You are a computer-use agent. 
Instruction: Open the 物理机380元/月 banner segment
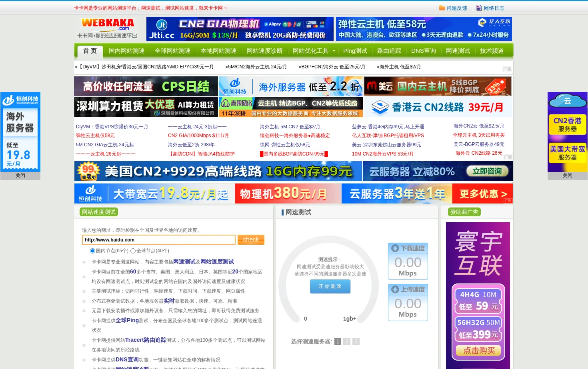click(288, 194)
